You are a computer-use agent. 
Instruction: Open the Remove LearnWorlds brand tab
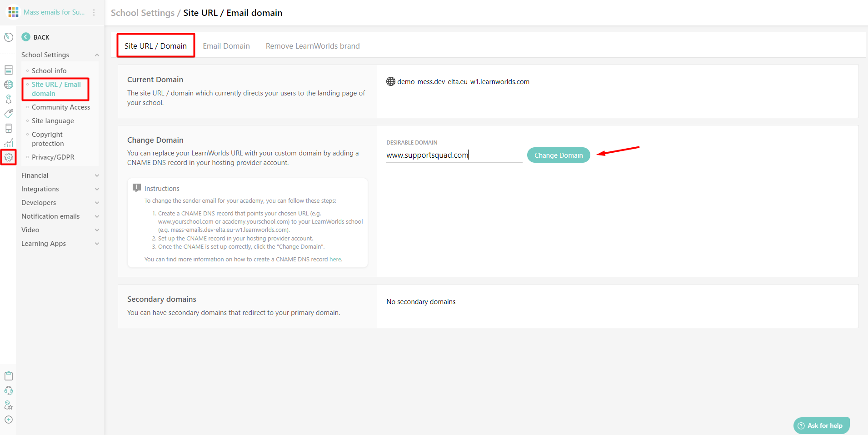(x=312, y=45)
